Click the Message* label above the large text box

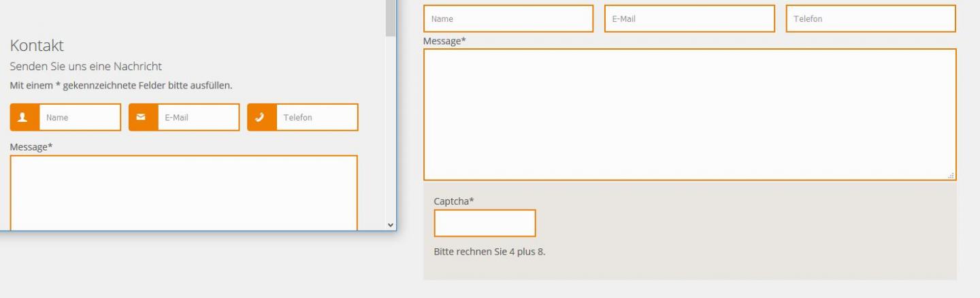pyautogui.click(x=444, y=41)
